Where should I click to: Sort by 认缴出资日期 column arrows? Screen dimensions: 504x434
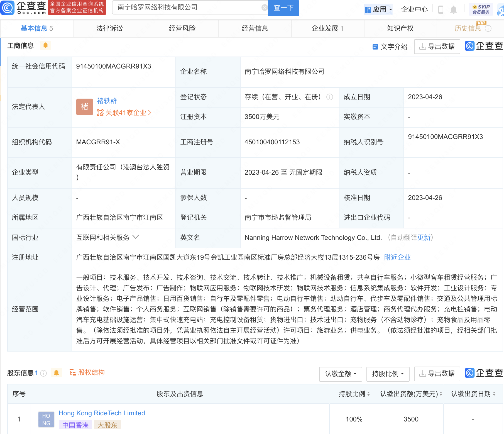tap(494, 394)
